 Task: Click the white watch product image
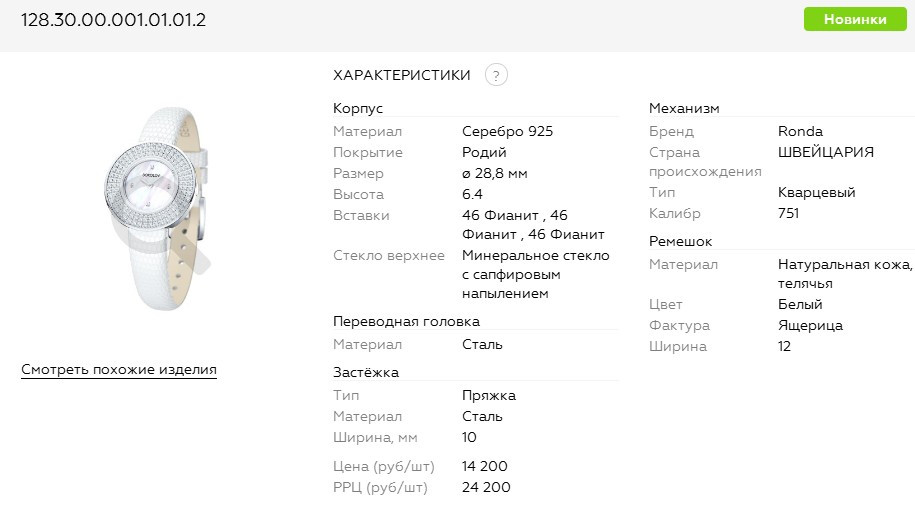pos(158,209)
